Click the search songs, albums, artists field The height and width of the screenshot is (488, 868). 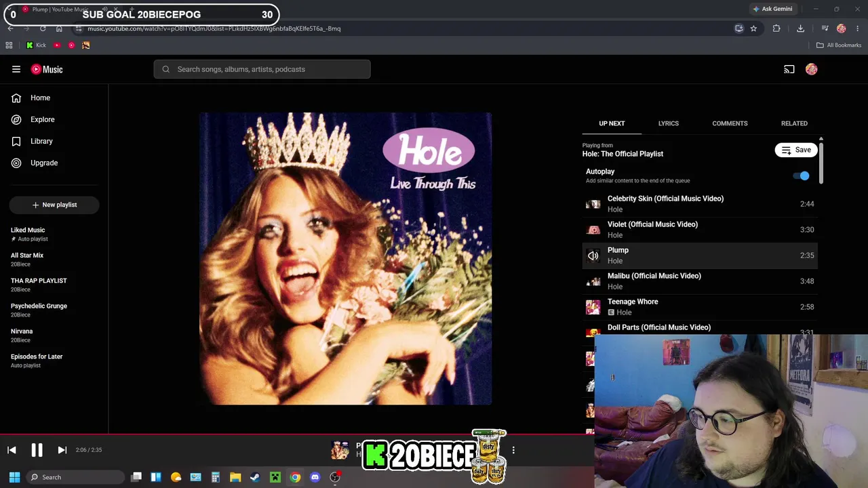click(x=262, y=69)
